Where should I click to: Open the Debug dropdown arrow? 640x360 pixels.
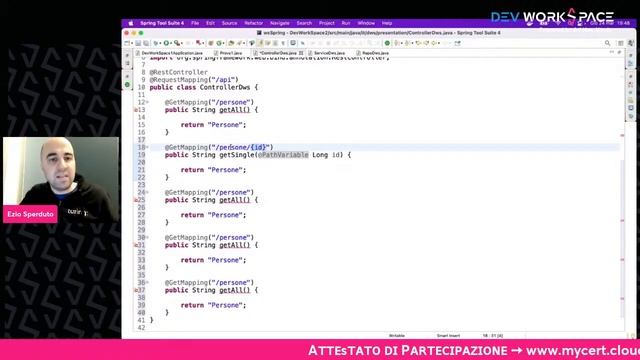pos(160,43)
